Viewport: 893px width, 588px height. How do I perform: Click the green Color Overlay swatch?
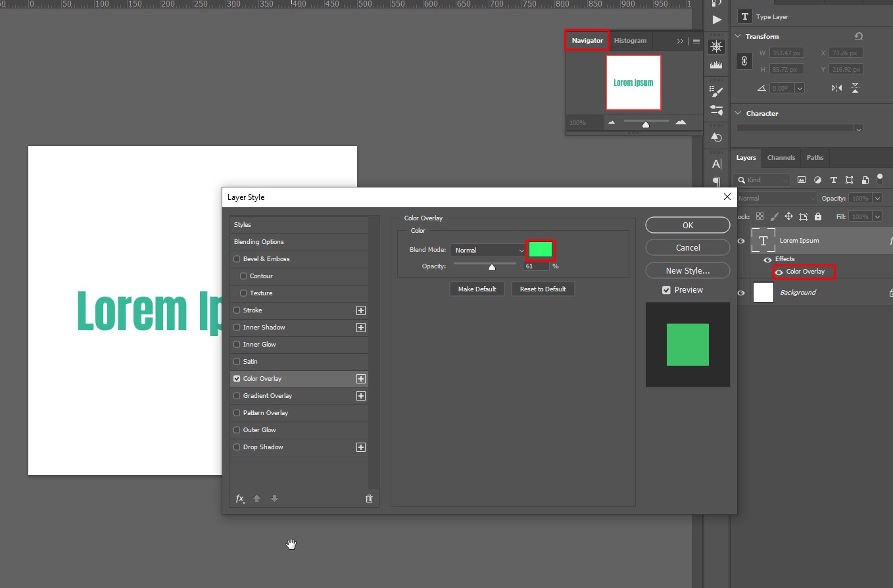click(x=541, y=250)
